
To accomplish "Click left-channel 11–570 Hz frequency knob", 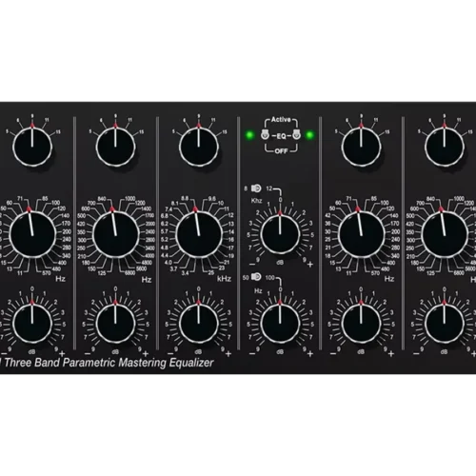I will coord(32,235).
